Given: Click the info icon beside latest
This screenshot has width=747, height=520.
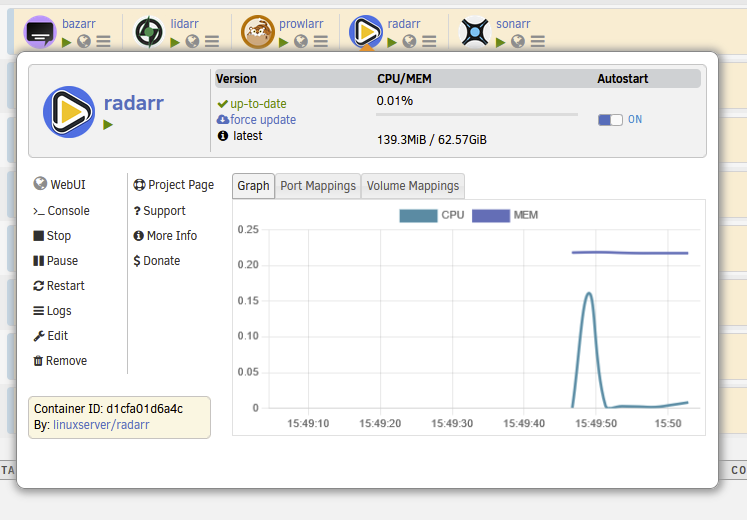Looking at the screenshot, I should coord(223,136).
